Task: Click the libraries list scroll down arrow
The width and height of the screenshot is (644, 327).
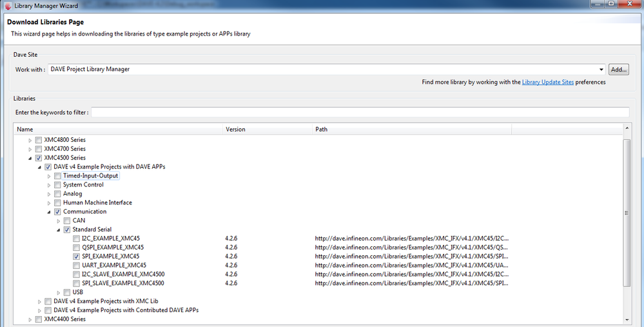Action: pyautogui.click(x=627, y=320)
